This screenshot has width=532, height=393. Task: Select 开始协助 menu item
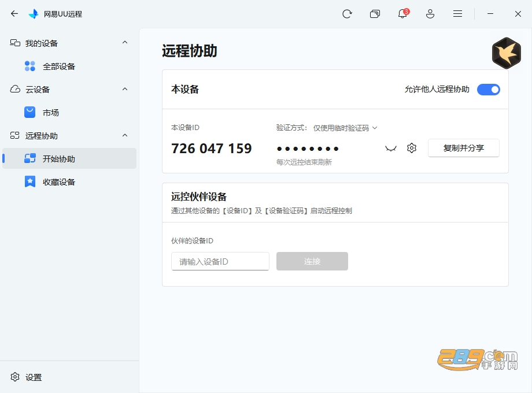[69, 158]
